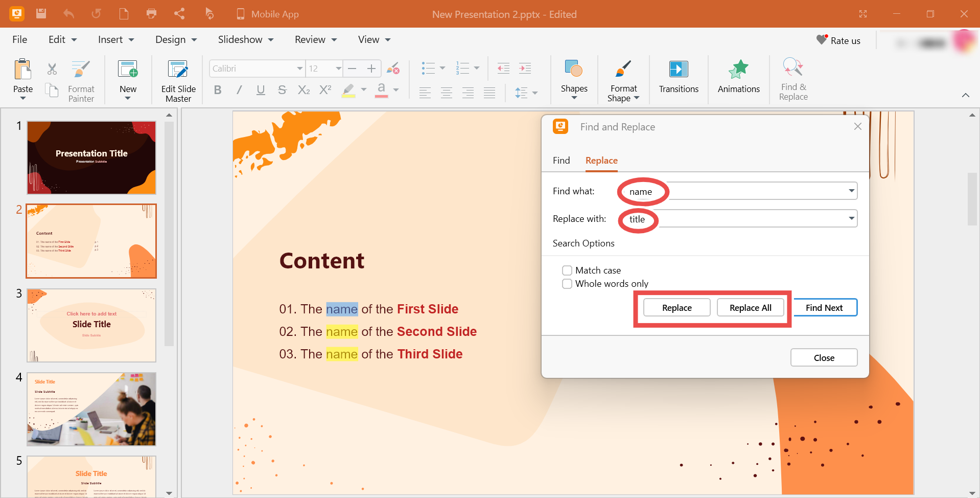
Task: Open highlight color dropdown arrow
Action: (364, 90)
